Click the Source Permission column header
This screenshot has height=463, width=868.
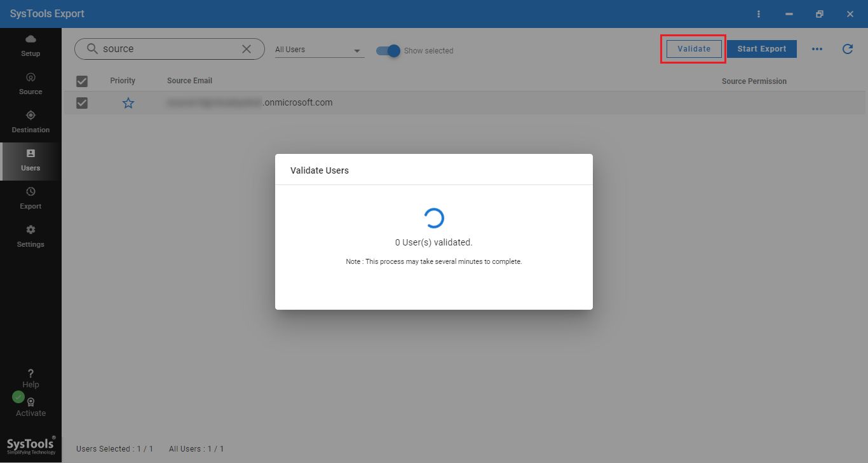754,81
